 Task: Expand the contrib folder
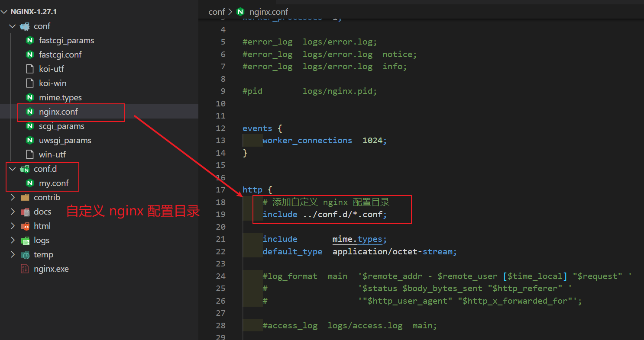13,197
